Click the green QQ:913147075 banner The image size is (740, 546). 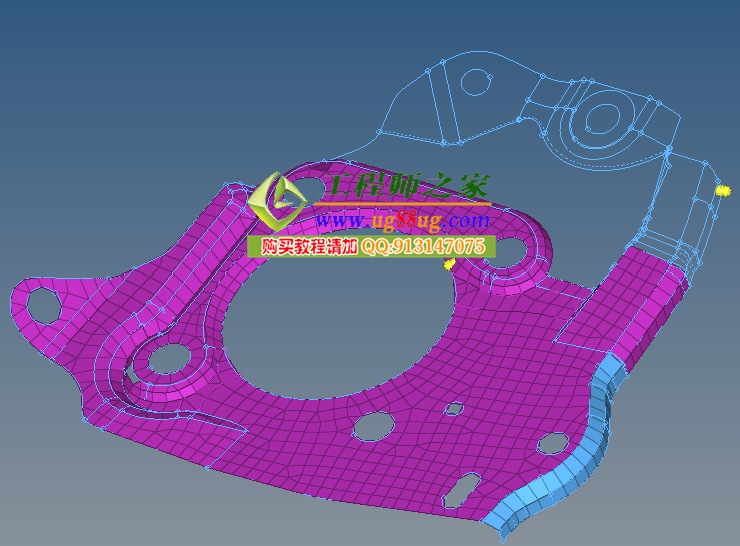coord(372,246)
